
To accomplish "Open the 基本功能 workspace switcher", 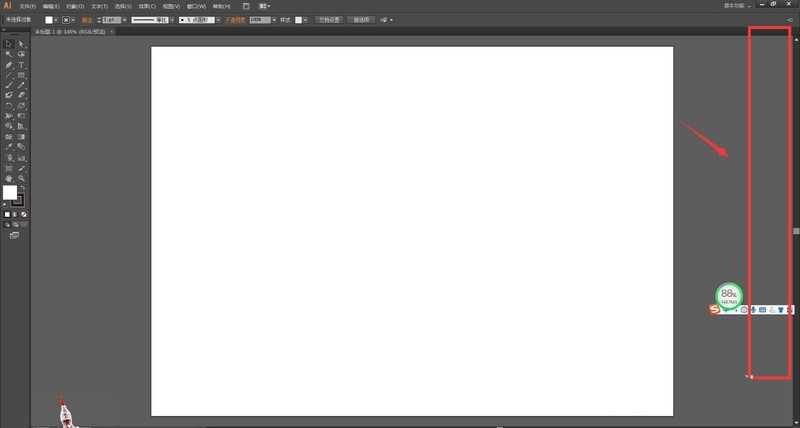I will 769,6.
